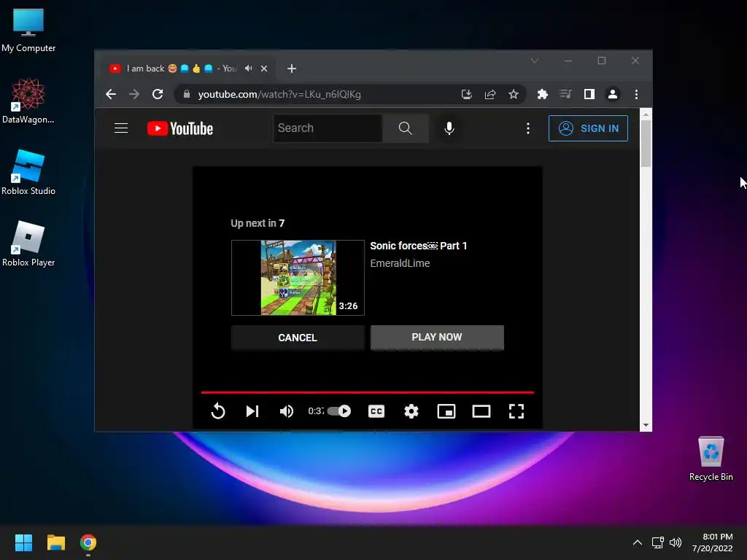The height and width of the screenshot is (560, 747).
Task: Toggle the autoplay switch in player
Action: click(x=339, y=411)
